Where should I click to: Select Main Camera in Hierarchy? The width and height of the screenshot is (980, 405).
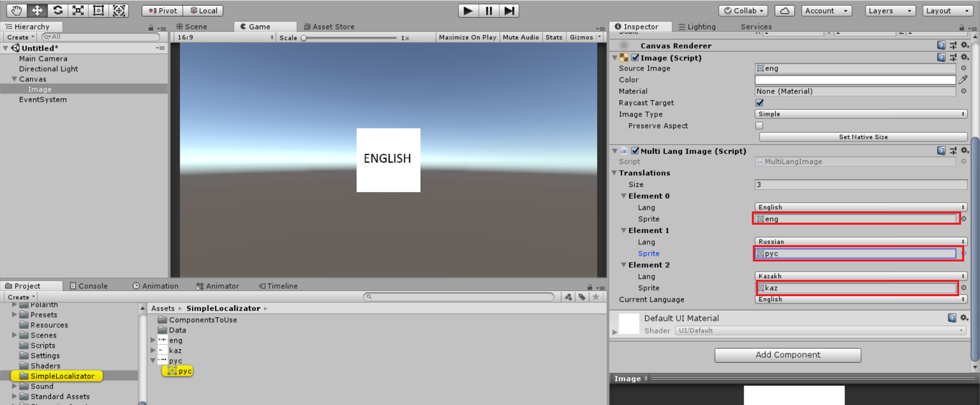click(x=43, y=59)
